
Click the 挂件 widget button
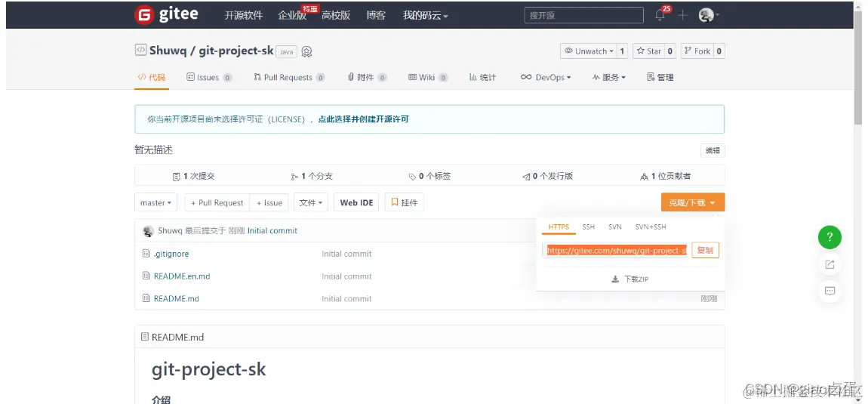pos(404,203)
